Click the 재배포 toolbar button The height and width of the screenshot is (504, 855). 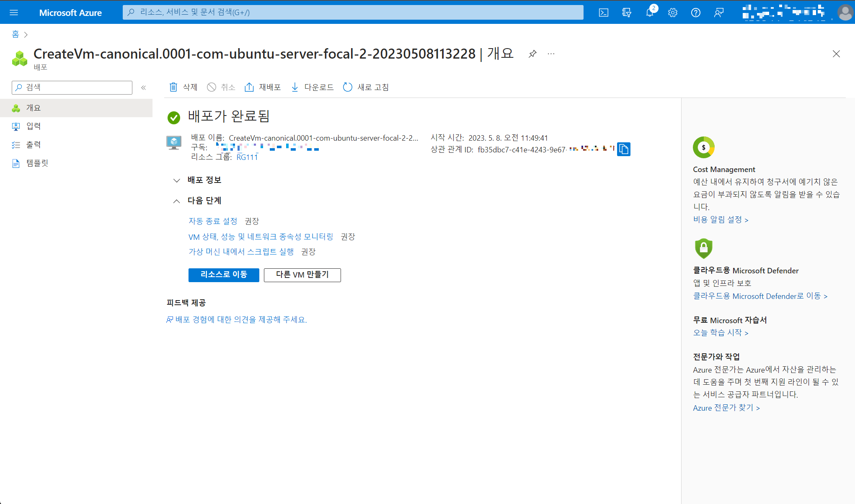pos(263,87)
